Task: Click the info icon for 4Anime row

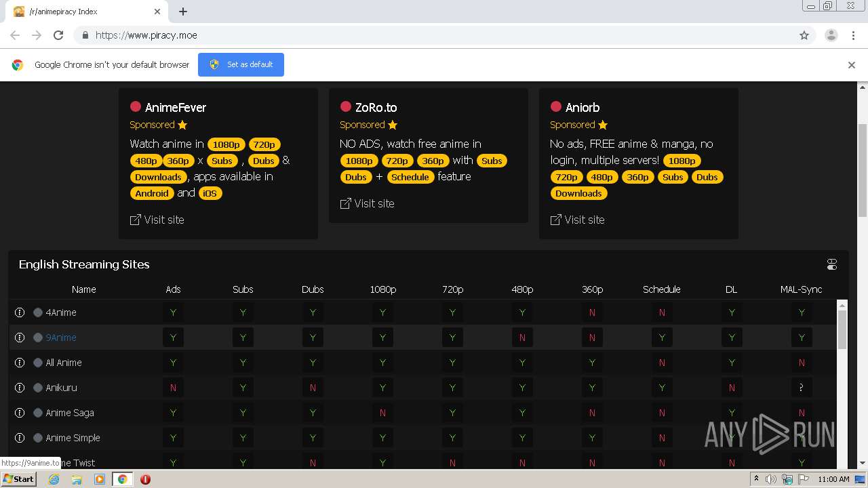Action: pos(20,312)
